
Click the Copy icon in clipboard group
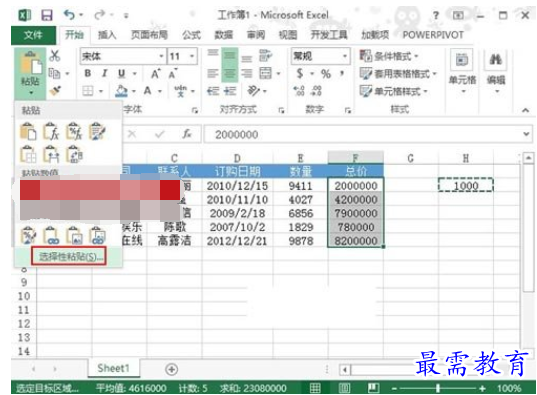coord(54,73)
